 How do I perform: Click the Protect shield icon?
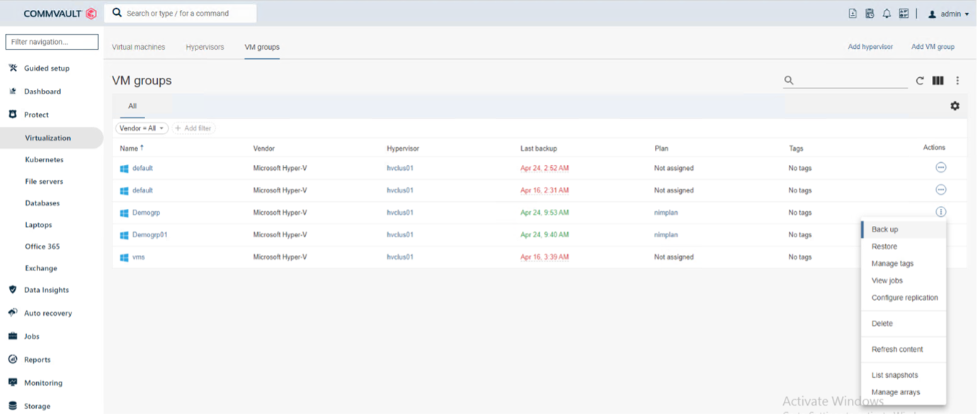13,114
